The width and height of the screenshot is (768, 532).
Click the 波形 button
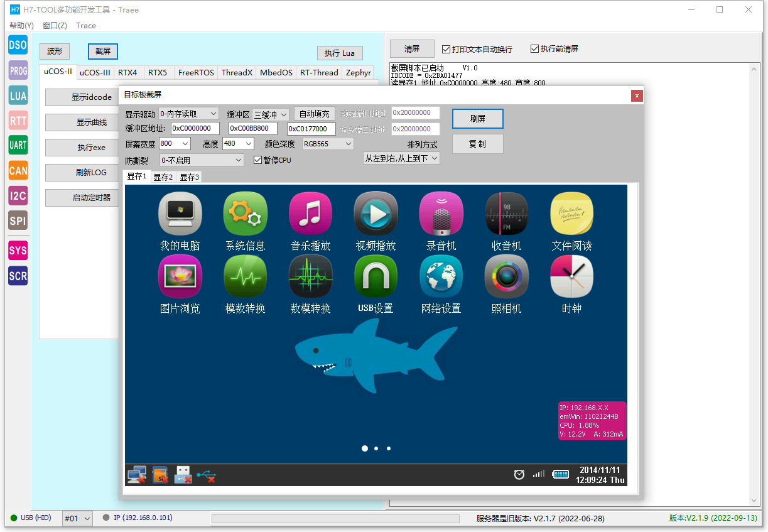(x=55, y=52)
